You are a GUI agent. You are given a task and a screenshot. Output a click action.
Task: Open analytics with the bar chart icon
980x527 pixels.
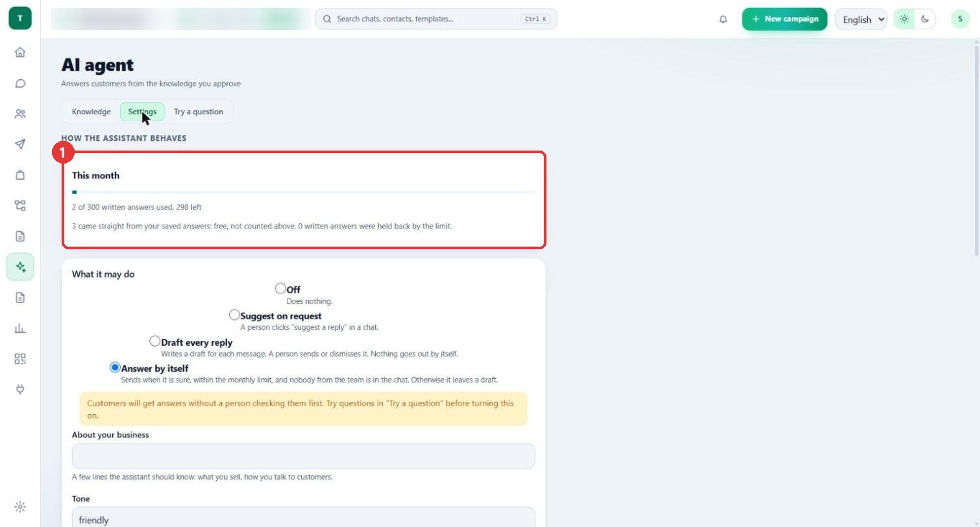coord(20,328)
